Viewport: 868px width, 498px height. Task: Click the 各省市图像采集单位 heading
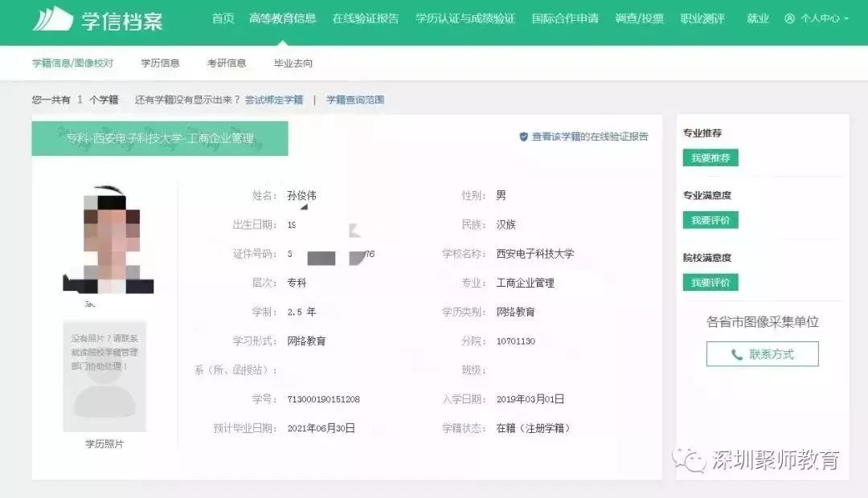point(762,321)
